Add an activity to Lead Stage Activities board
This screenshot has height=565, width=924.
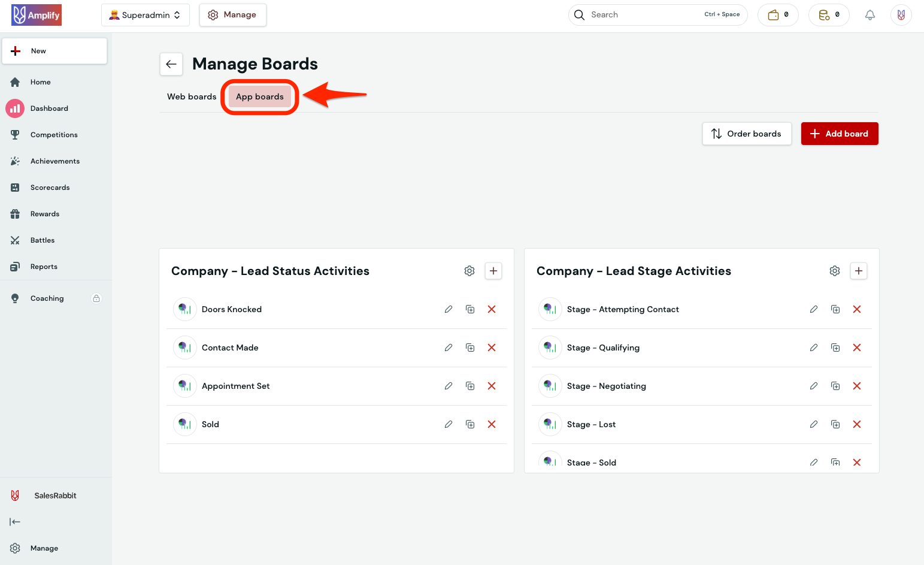coord(858,271)
